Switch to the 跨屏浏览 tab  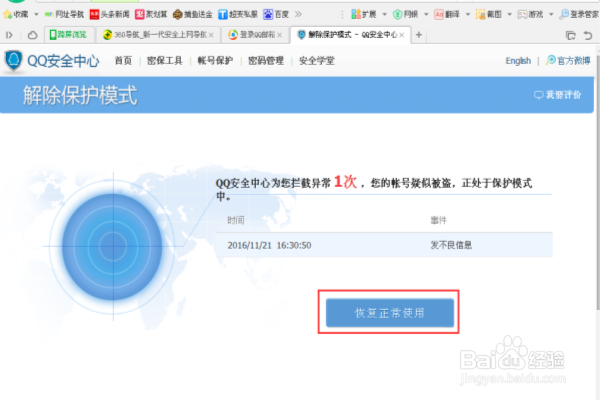pos(68,35)
